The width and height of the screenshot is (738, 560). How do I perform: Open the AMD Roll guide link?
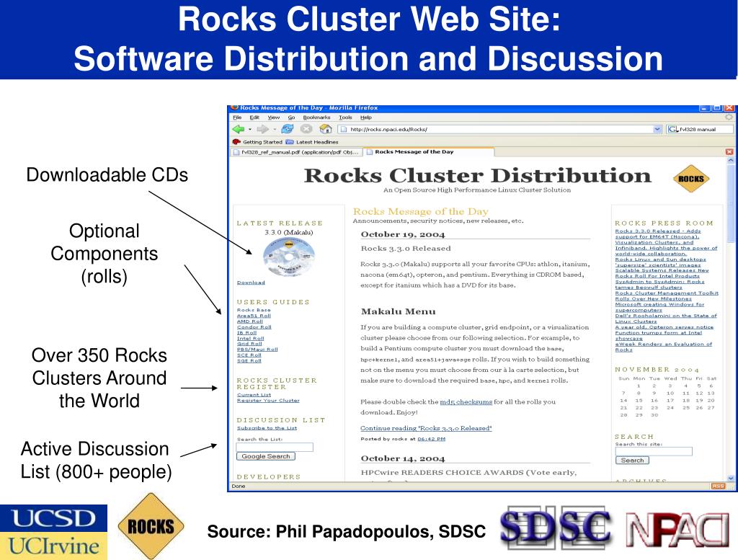249,321
